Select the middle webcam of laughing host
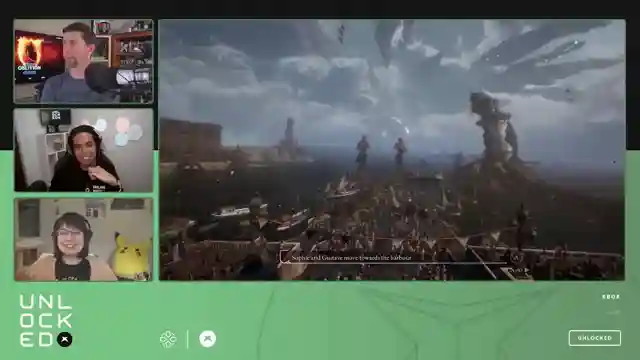Image resolution: width=640 pixels, height=360 pixels. tap(84, 150)
